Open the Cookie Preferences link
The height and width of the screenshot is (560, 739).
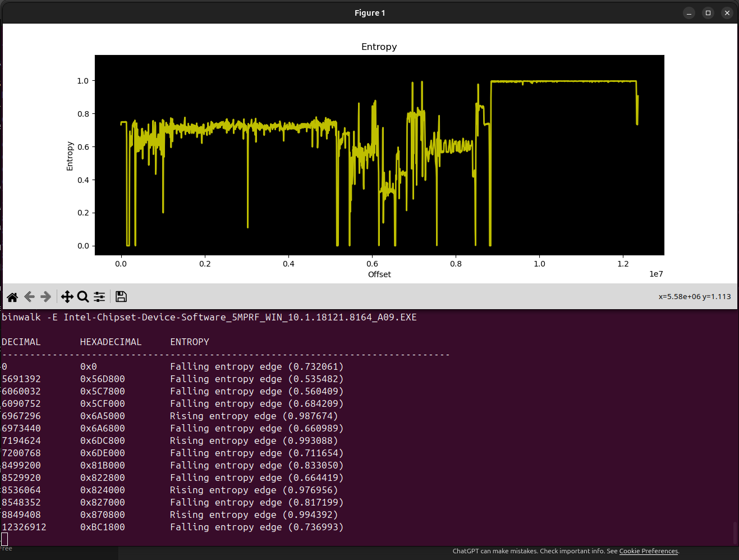pyautogui.click(x=649, y=551)
